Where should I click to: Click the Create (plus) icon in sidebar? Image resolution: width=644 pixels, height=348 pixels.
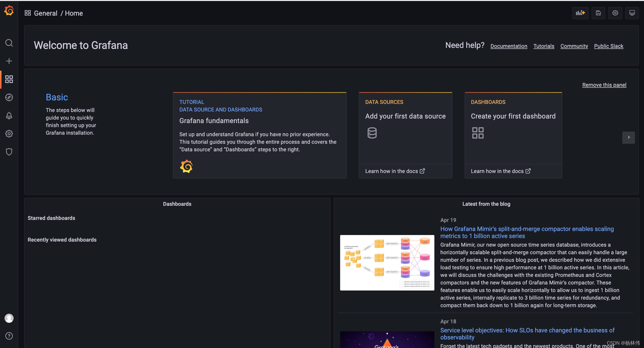coord(9,61)
